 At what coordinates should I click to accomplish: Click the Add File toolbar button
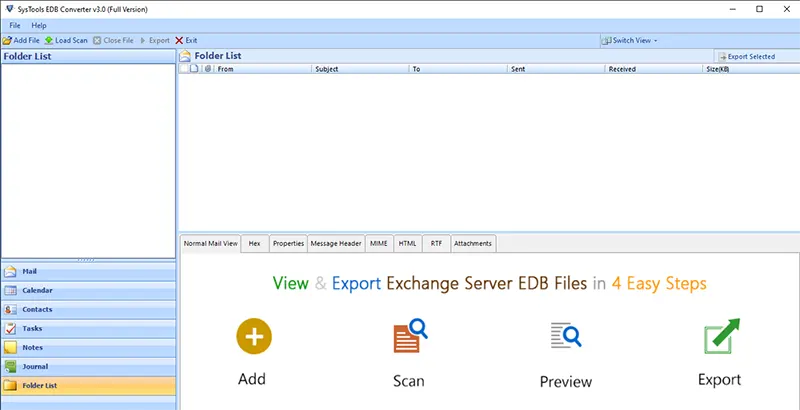click(x=21, y=40)
